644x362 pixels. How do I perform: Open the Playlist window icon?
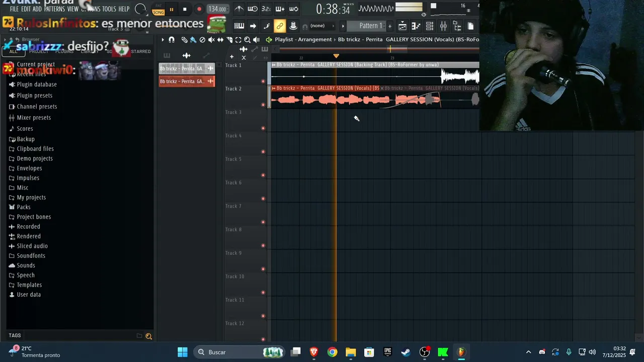[x=403, y=26]
